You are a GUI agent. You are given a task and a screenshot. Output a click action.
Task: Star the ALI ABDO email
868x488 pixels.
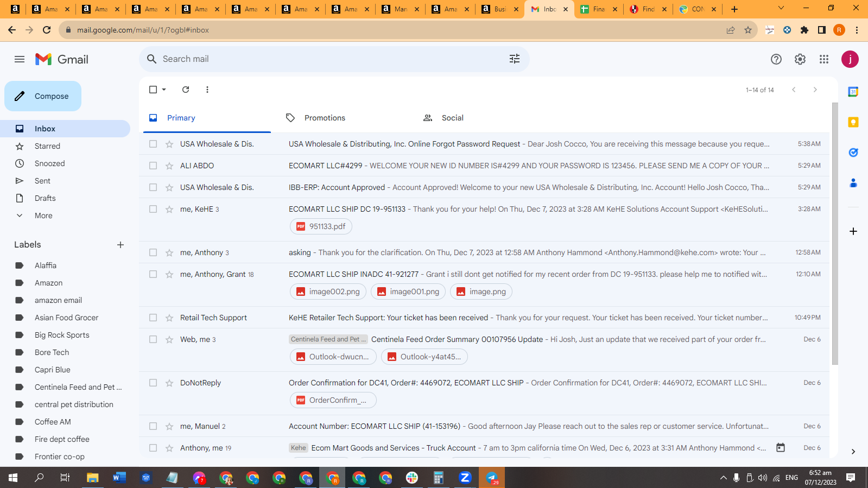[169, 166]
